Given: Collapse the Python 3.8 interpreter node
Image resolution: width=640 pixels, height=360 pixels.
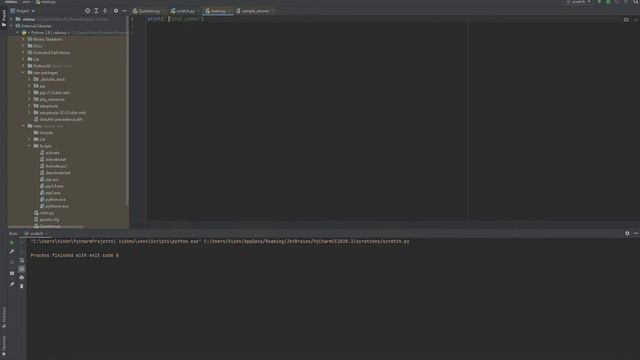Looking at the screenshot, I should tap(18, 33).
